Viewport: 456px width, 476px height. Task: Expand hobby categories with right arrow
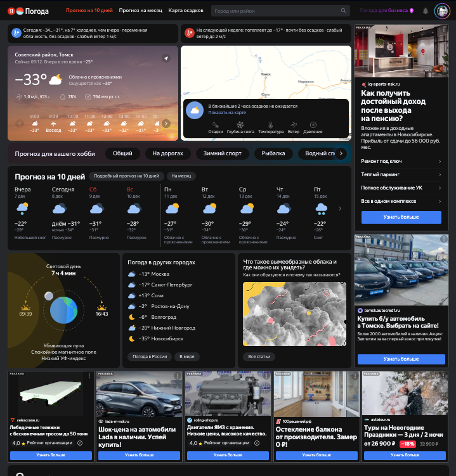[341, 153]
